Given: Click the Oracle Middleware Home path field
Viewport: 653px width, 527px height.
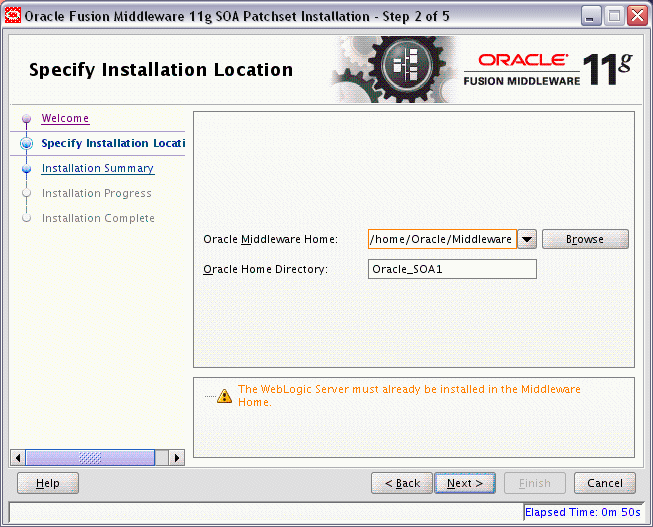Looking at the screenshot, I should point(442,239).
